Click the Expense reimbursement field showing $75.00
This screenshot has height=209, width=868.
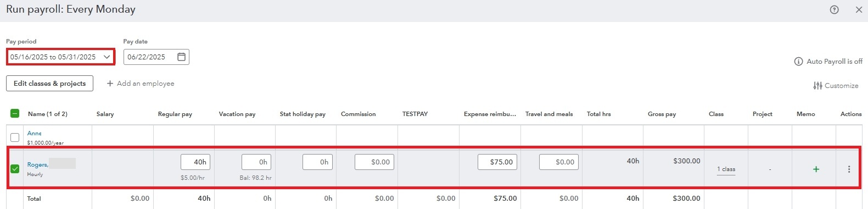click(x=497, y=162)
